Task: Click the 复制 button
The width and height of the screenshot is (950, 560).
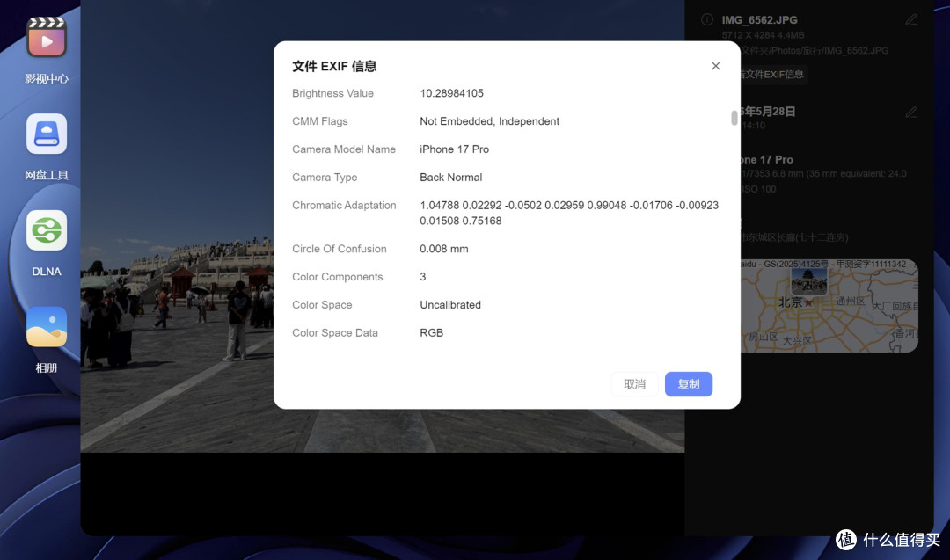Action: click(688, 384)
